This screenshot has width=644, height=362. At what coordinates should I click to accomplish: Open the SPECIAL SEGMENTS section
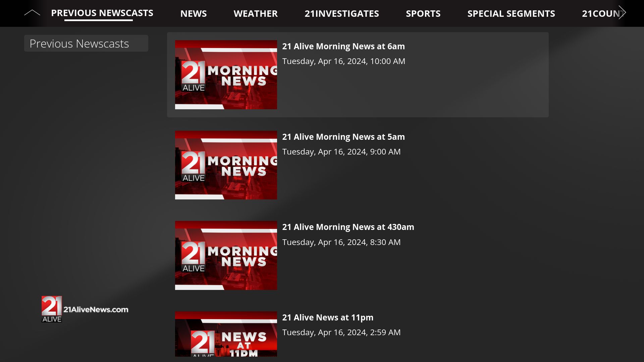tap(511, 14)
